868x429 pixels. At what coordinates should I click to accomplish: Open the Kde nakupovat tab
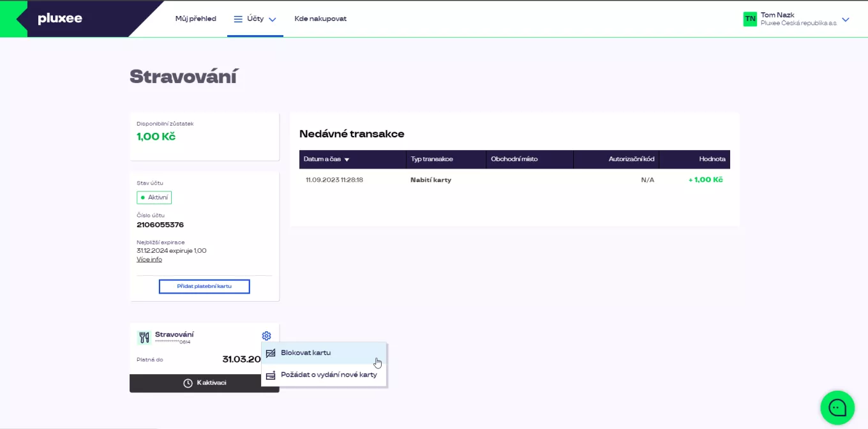coord(320,19)
